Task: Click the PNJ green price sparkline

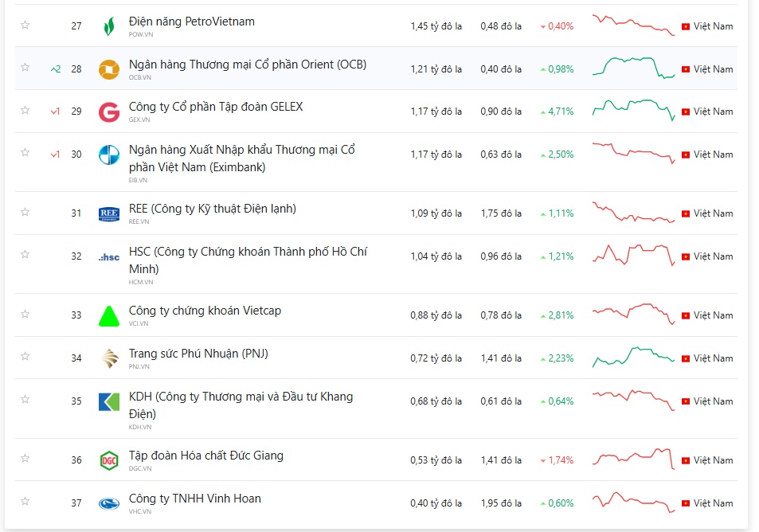Action: [x=633, y=358]
